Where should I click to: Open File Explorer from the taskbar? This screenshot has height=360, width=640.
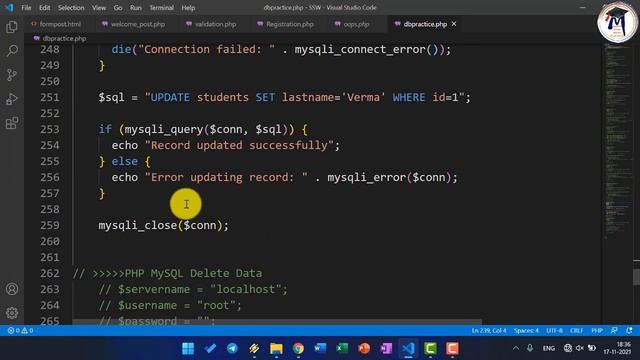(x=276, y=348)
